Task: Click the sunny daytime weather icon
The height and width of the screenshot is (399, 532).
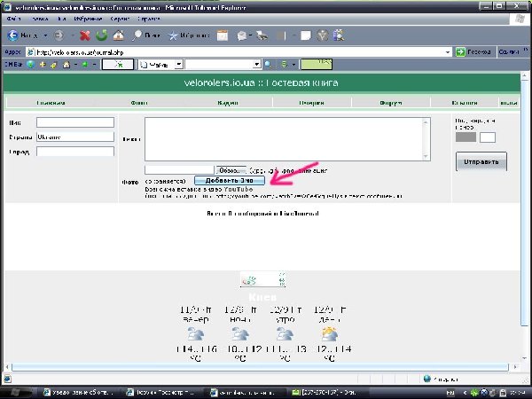Action: click(329, 334)
